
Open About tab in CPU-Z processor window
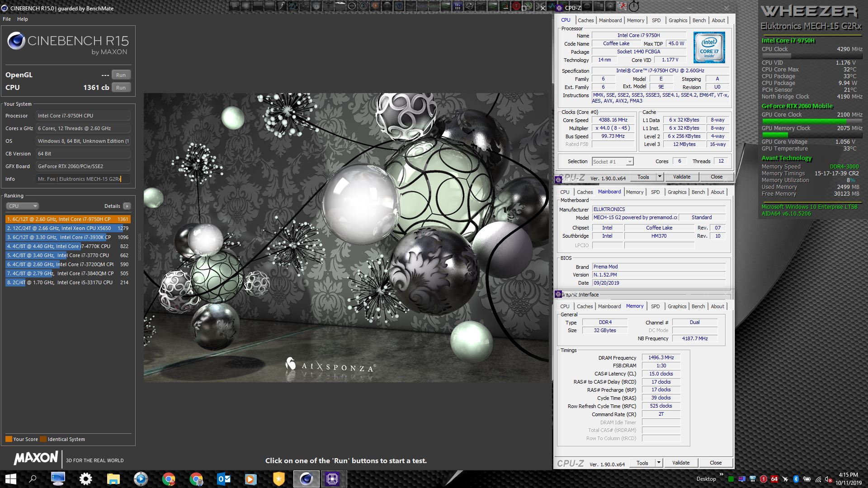(x=718, y=20)
